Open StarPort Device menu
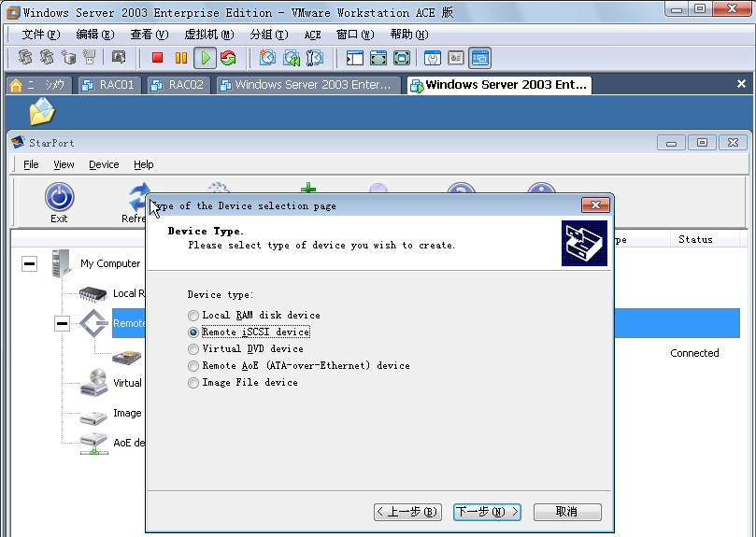The image size is (756, 537). [x=104, y=165]
